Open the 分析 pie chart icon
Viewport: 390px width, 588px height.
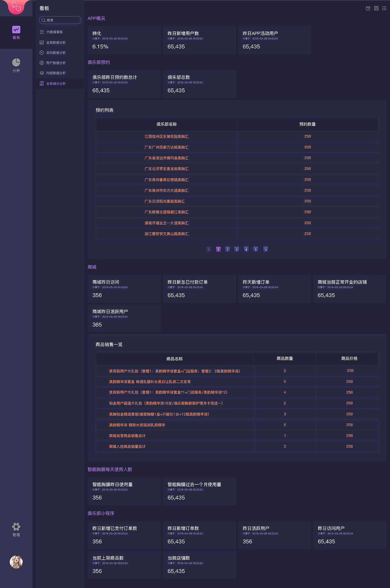tap(16, 62)
